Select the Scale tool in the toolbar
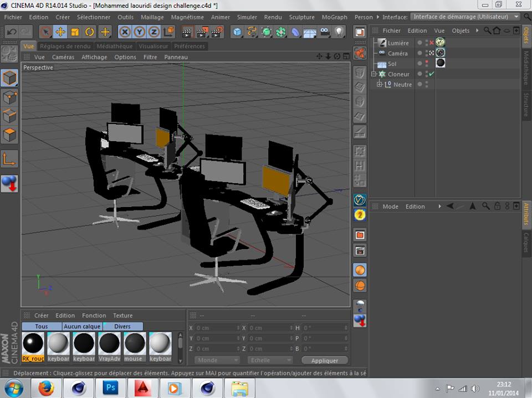 tap(75, 32)
